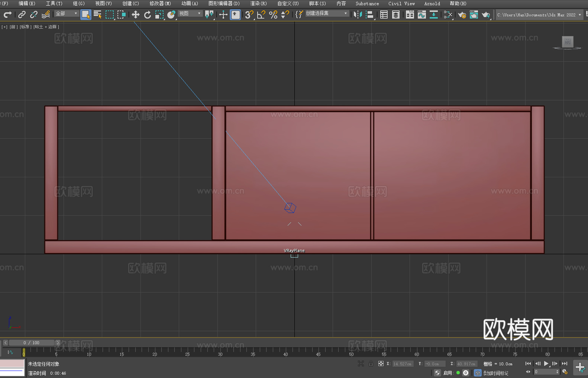Click Use Pivot Point Center icon
Image resolution: width=588 pixels, height=378 pixels.
209,14
